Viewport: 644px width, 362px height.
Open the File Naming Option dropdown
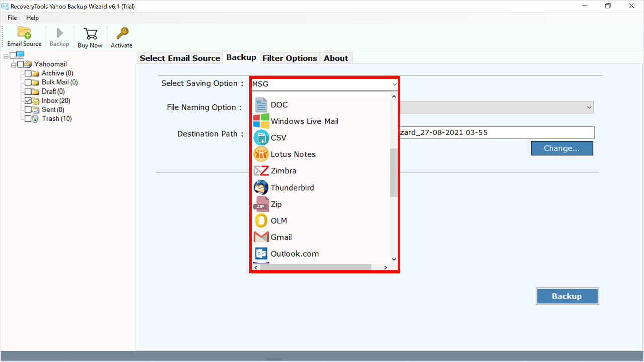[x=589, y=107]
